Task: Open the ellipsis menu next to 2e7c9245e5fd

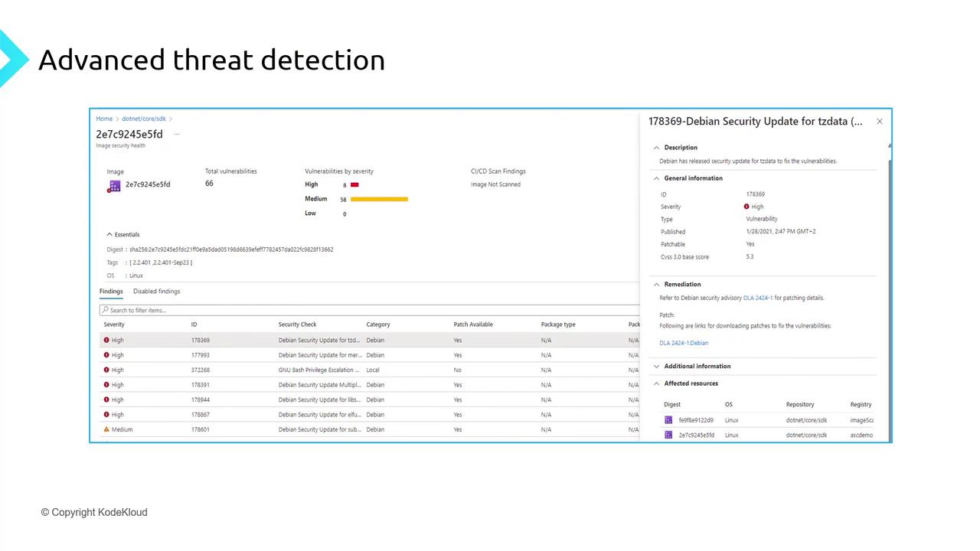Action: (x=177, y=134)
